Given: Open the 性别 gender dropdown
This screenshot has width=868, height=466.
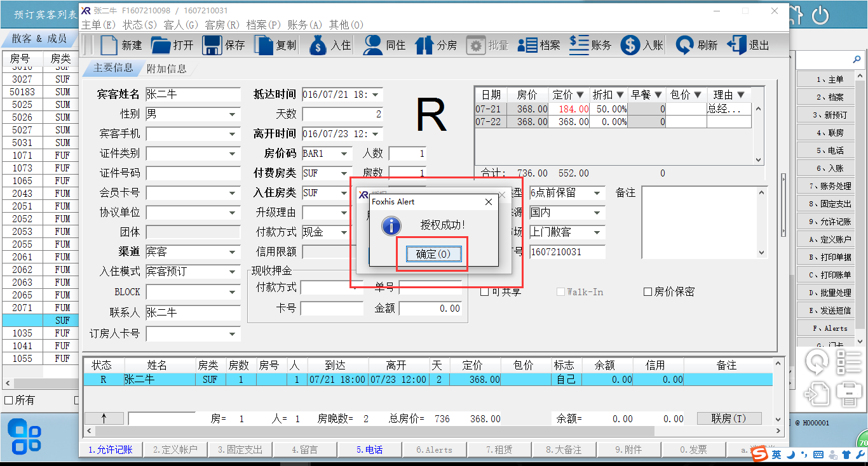Looking at the screenshot, I should [233, 114].
